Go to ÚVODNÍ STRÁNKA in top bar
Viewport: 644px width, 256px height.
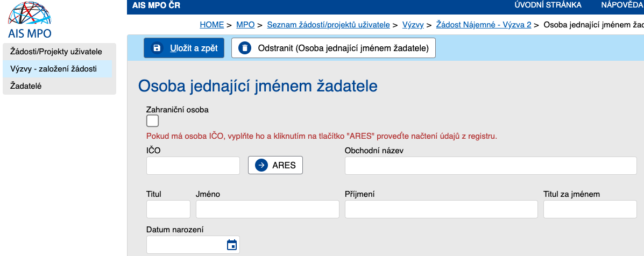(x=548, y=5)
